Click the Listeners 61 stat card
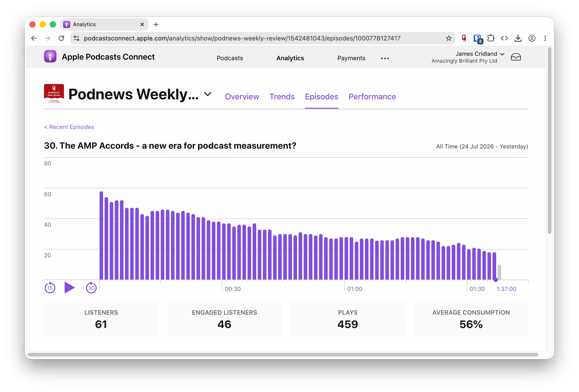 click(101, 319)
